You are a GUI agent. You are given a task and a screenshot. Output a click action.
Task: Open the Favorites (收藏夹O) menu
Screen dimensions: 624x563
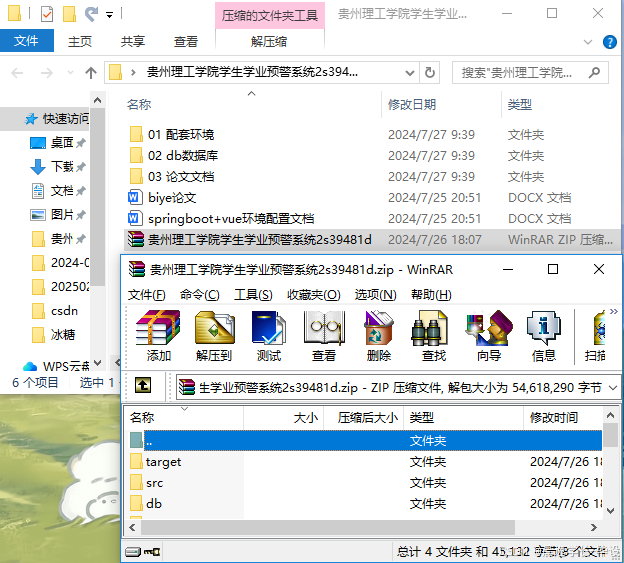(314, 295)
